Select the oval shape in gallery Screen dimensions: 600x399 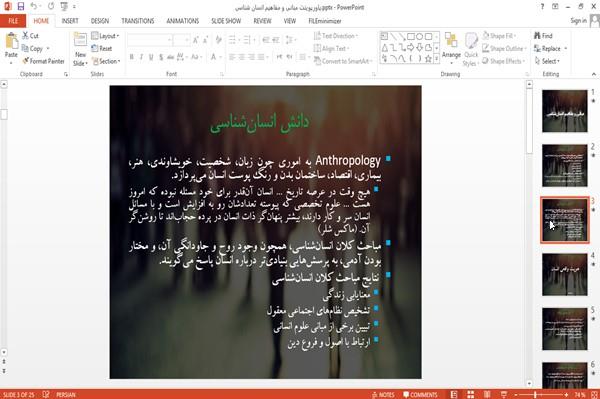point(419,37)
